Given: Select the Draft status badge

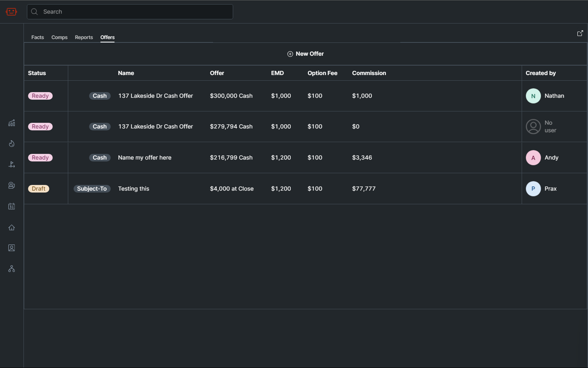Looking at the screenshot, I should click(39, 189).
